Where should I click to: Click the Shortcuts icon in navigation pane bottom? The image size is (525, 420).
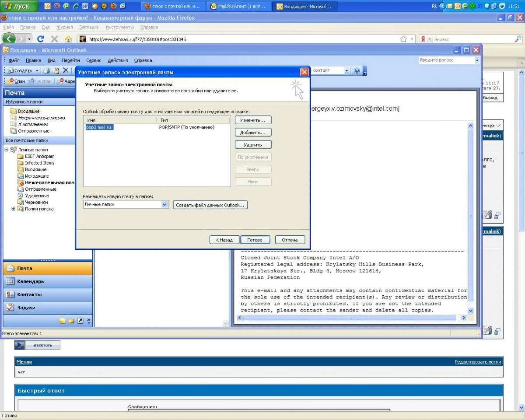(x=80, y=321)
